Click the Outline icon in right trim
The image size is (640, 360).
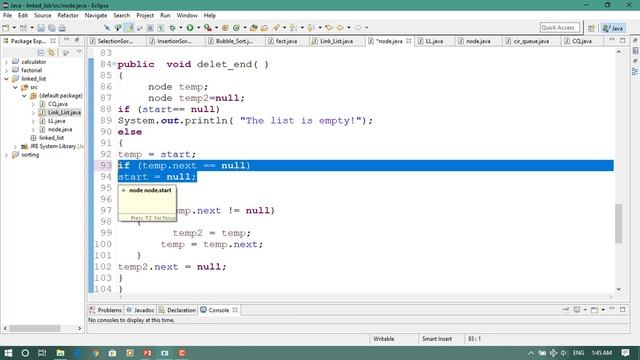[x=635, y=72]
